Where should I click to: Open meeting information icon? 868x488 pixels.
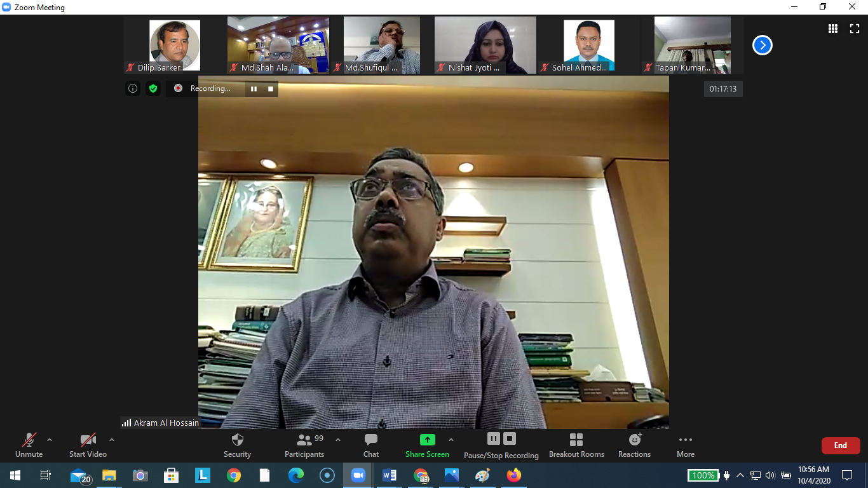pyautogui.click(x=133, y=88)
